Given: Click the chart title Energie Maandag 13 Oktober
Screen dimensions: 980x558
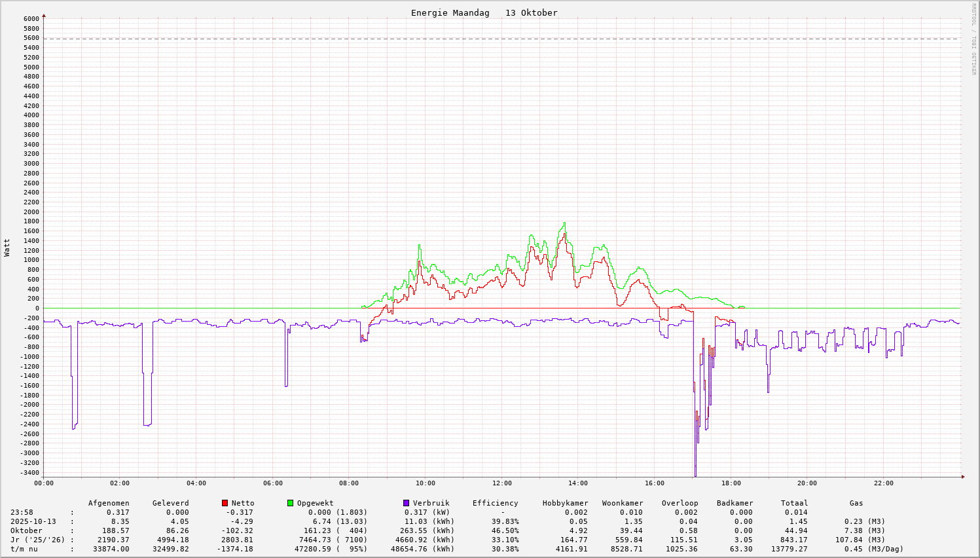Looking at the screenshot, I should click(x=484, y=13).
